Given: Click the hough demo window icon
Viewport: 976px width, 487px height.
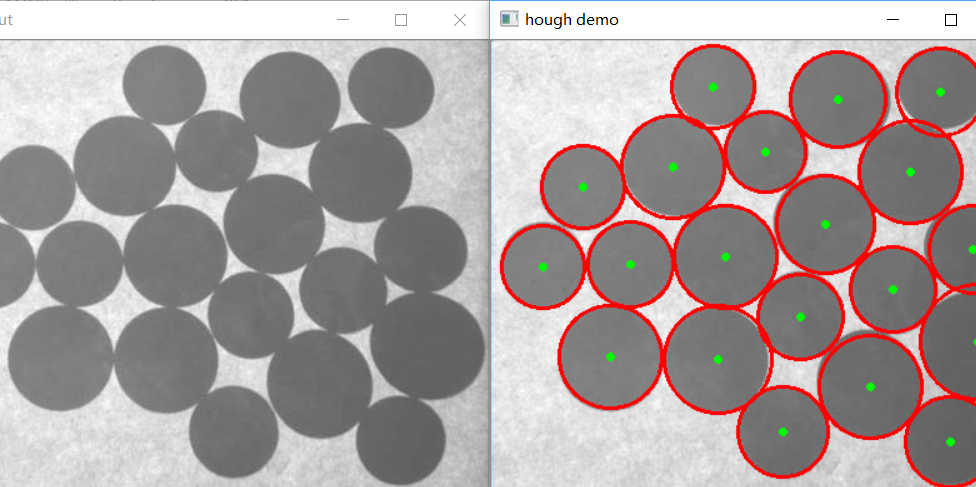Looking at the screenshot, I should [509, 19].
